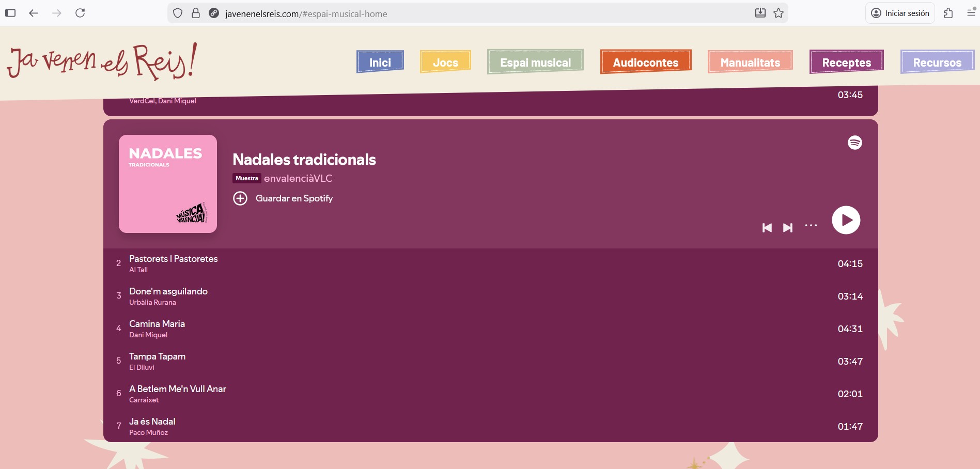Select the track Camina Maria

coord(157,324)
